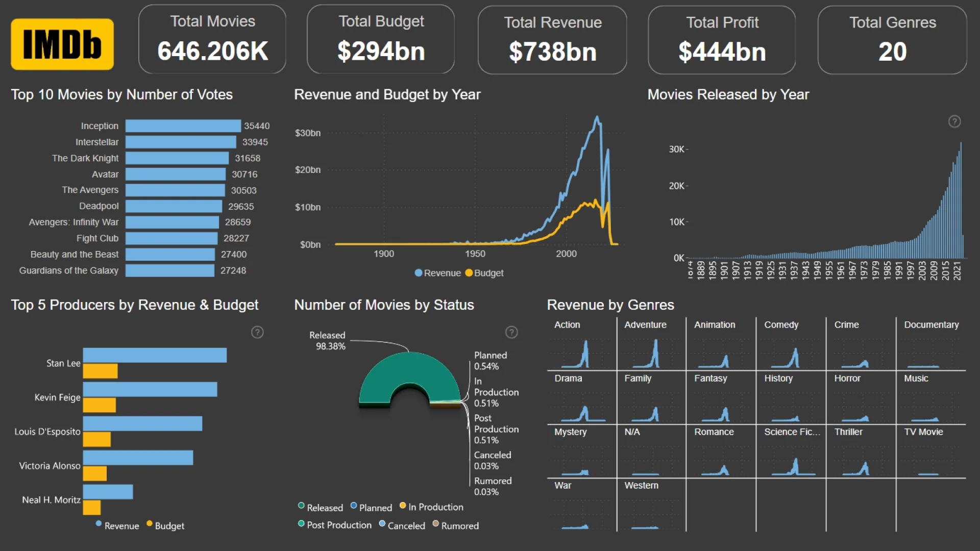Viewport: 980px width, 551px height.
Task: Select the Total Profit card
Action: tap(722, 40)
